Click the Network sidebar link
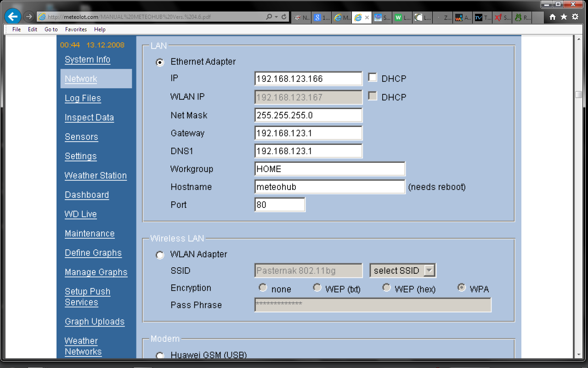The image size is (588, 368). pyautogui.click(x=81, y=79)
